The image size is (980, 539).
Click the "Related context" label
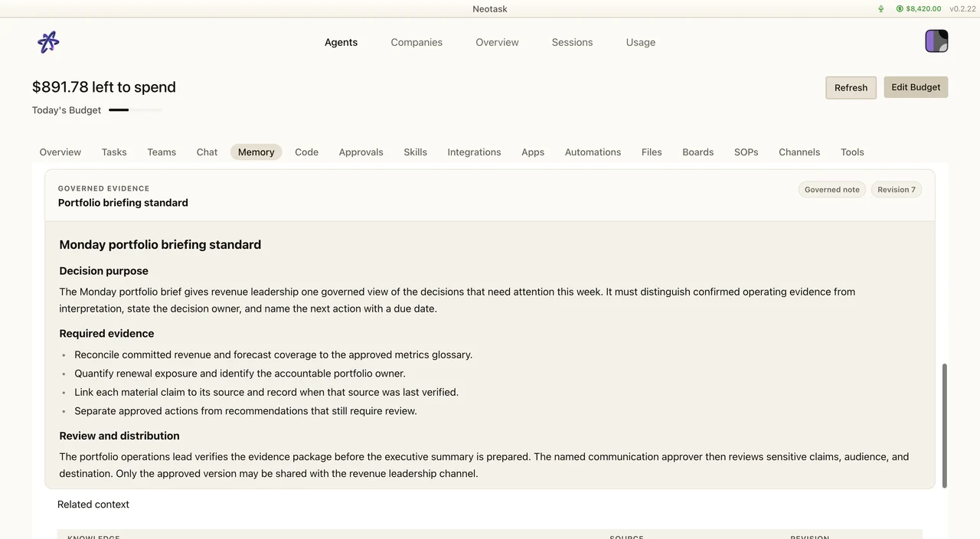pos(93,505)
